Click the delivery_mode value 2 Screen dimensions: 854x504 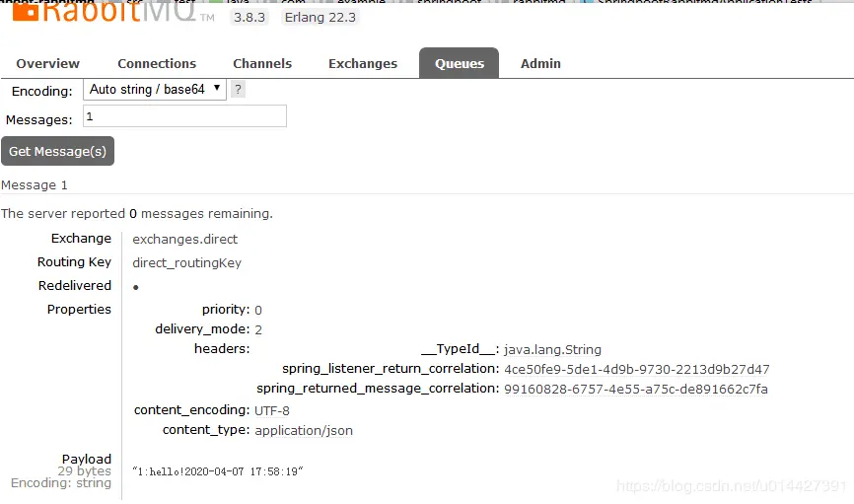[x=258, y=329]
